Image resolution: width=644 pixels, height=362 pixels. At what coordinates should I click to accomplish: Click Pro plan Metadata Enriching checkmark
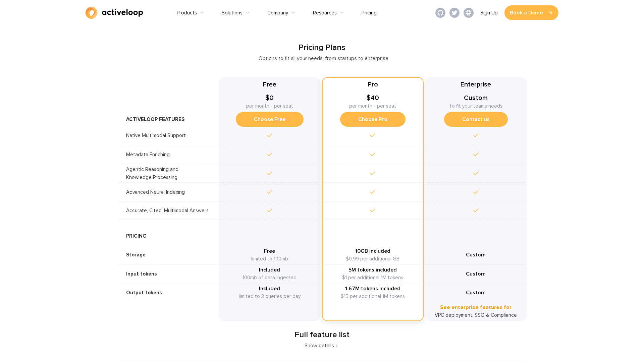click(372, 155)
